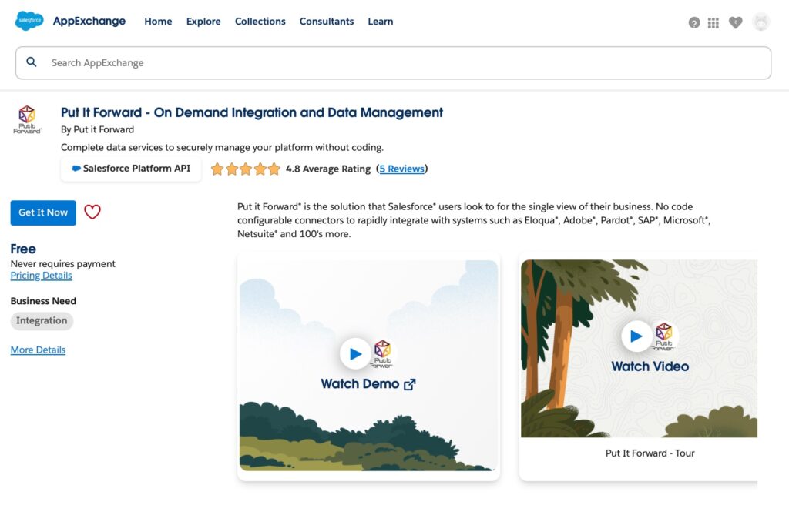Screen dimensions: 789x532
Task: Open the 5 Reviews link
Action: pyautogui.click(x=401, y=169)
